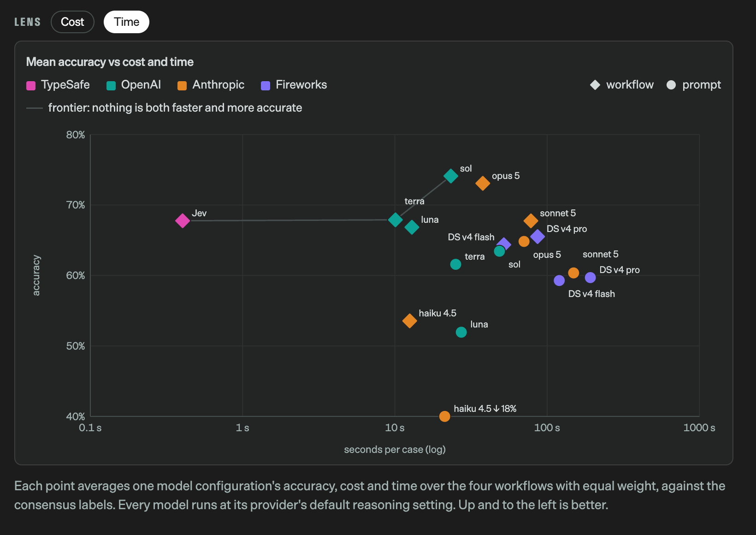This screenshot has height=535, width=756.
Task: Click the teal terra diamond on frontier
Action: click(395, 220)
